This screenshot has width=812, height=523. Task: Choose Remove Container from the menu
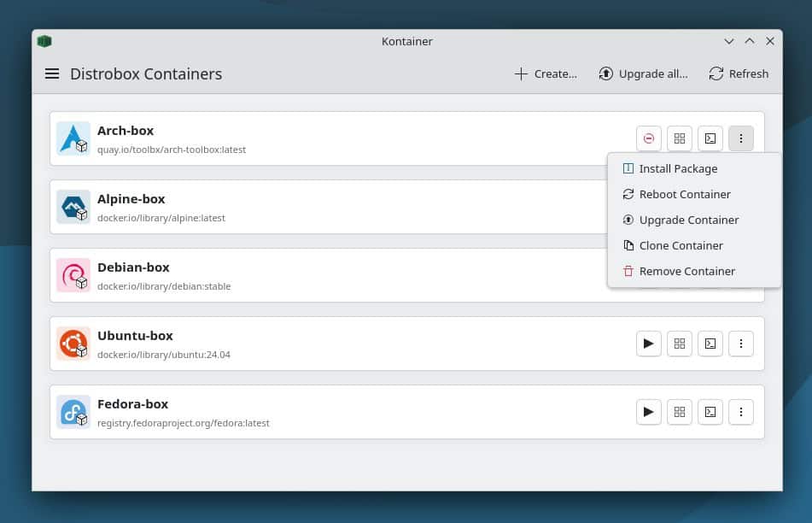687,271
